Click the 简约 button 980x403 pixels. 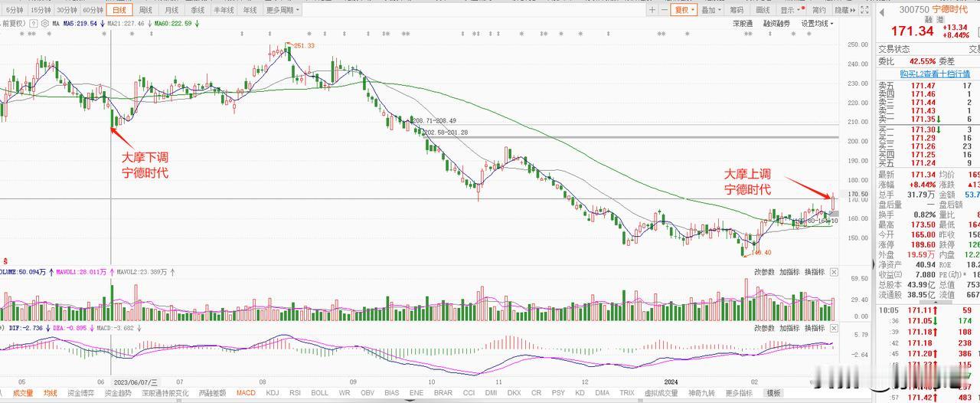pyautogui.click(x=819, y=10)
